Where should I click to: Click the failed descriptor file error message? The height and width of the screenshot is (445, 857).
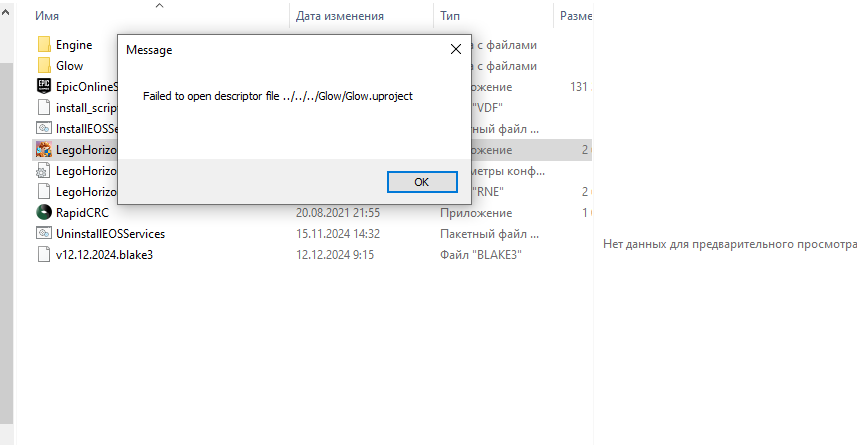click(x=278, y=96)
